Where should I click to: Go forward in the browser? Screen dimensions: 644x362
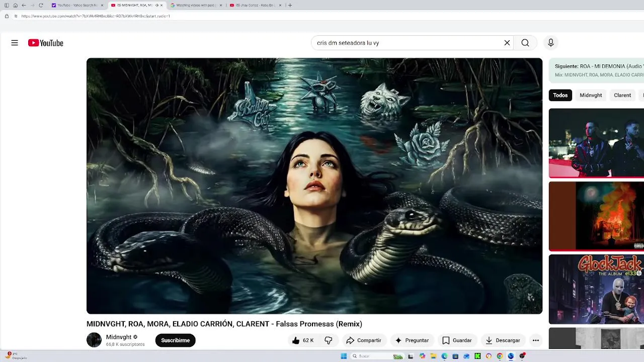pyautogui.click(x=32, y=5)
